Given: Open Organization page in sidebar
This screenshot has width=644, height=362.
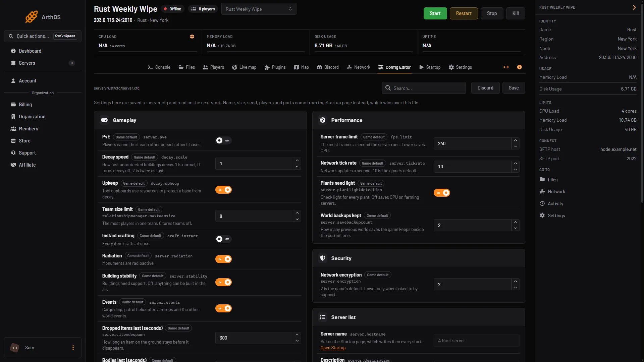Looking at the screenshot, I should [x=43, y=117].
